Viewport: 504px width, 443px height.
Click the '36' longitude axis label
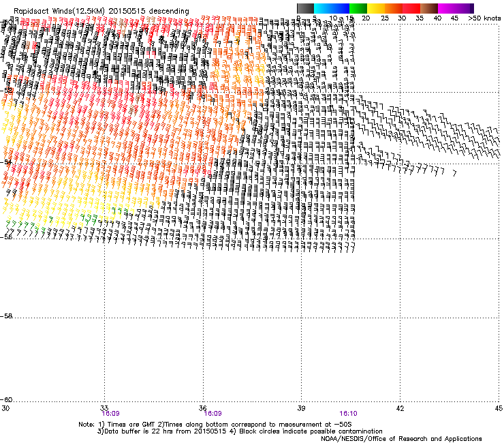coord(203,408)
